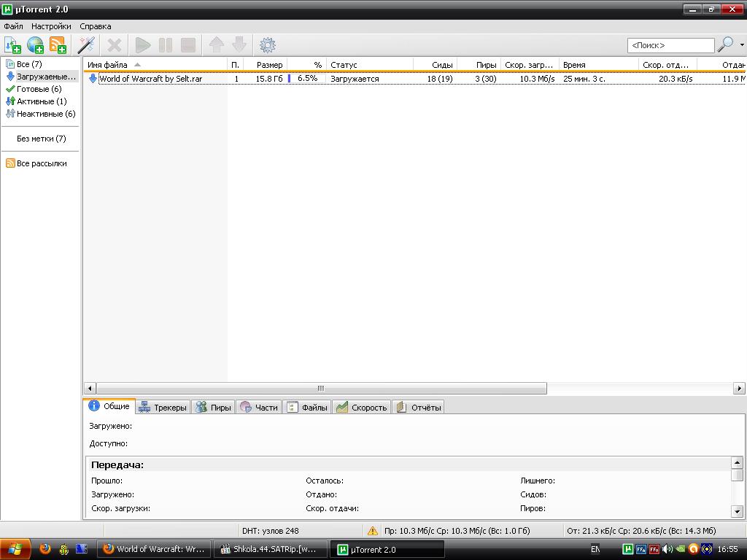
Task: Click the Pause torrent icon
Action: [166, 45]
